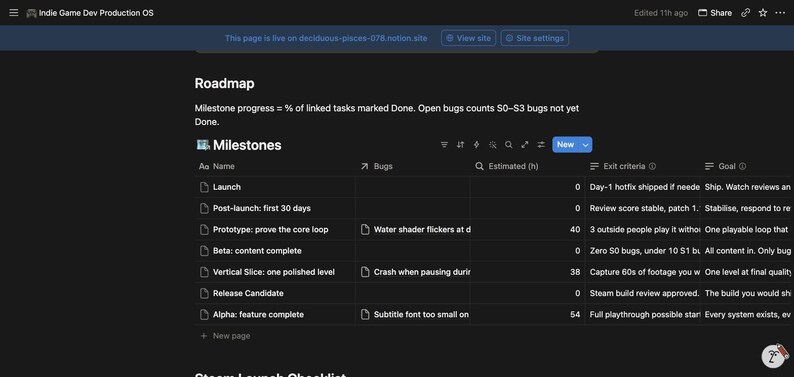Select the Alpha estimated hours 54 cell
Viewport: 794px width, 377px height.
pyautogui.click(x=527, y=315)
